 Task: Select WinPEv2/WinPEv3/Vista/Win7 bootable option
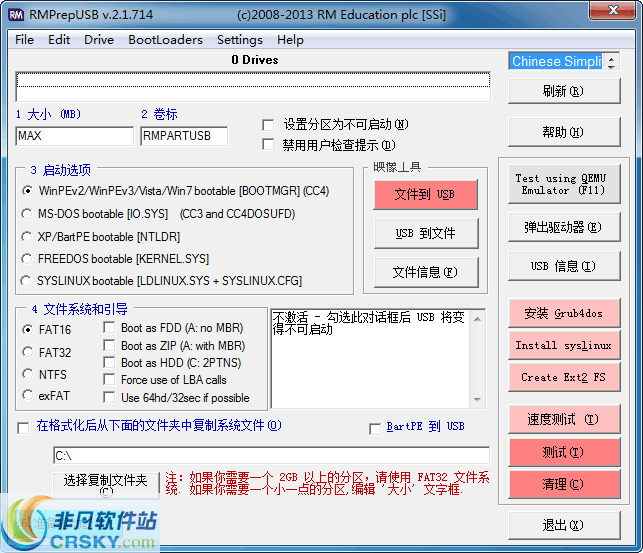[x=27, y=191]
